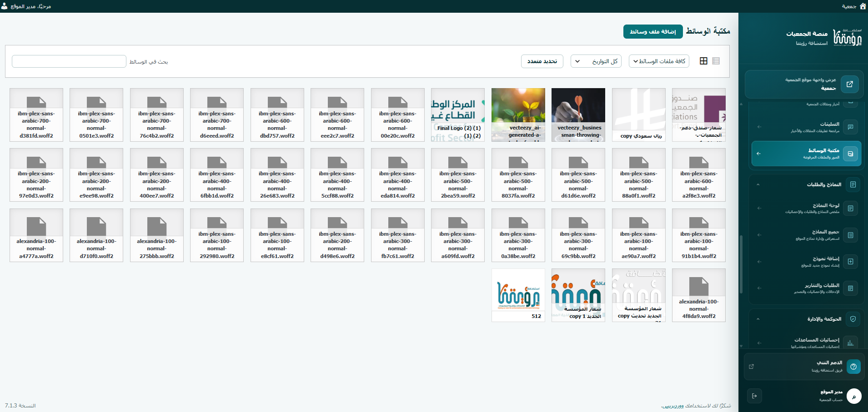Switch media library to list view
Screen dimensions: 868x412
[716, 61]
